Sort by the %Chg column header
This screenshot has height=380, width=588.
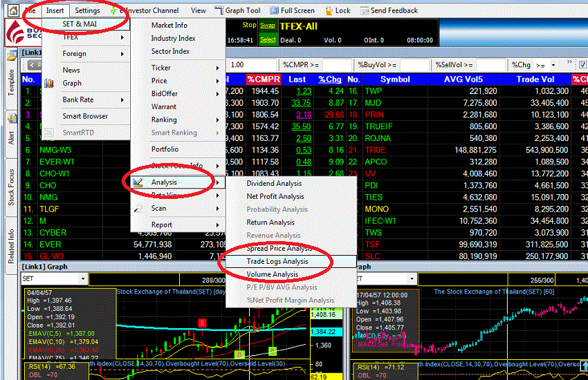(x=330, y=79)
